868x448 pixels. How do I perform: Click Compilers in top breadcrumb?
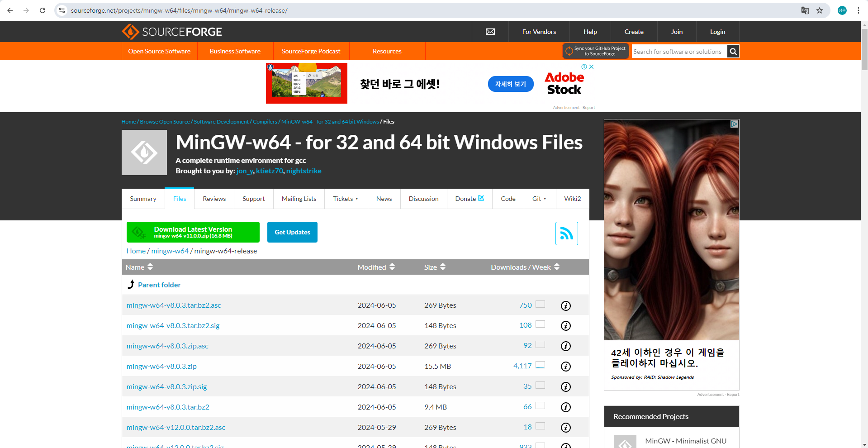point(265,122)
